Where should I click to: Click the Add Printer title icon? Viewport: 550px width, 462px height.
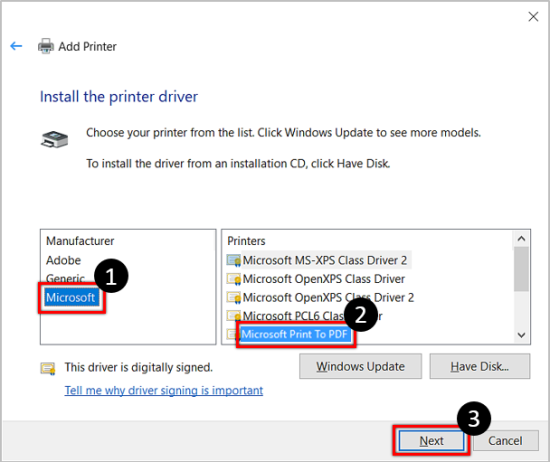46,46
